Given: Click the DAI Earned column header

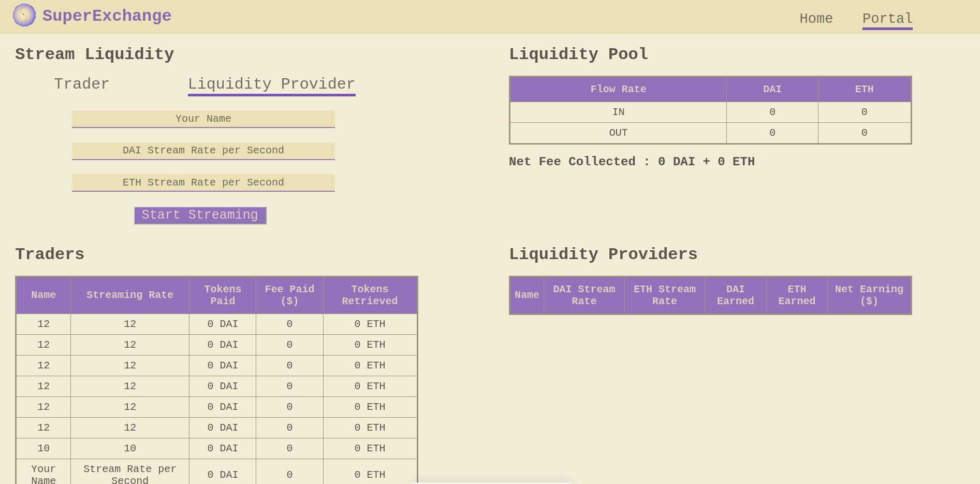Looking at the screenshot, I should tap(736, 295).
